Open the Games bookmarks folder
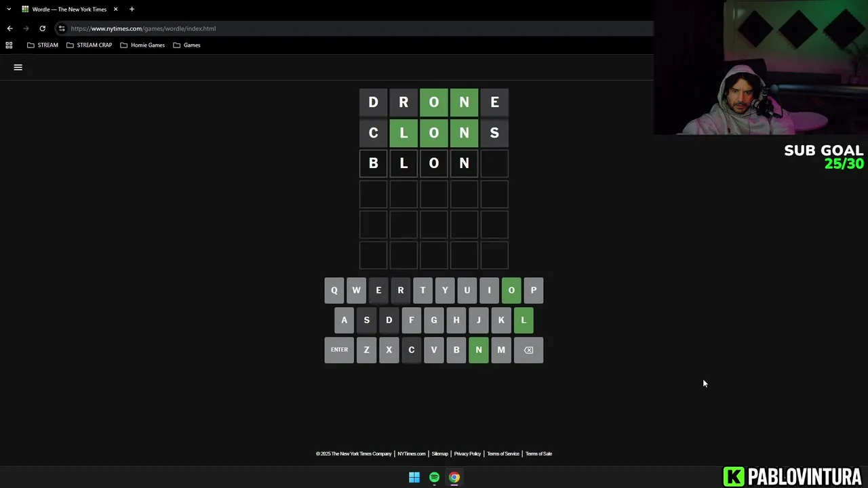Image resolution: width=868 pixels, height=488 pixels. [186, 45]
